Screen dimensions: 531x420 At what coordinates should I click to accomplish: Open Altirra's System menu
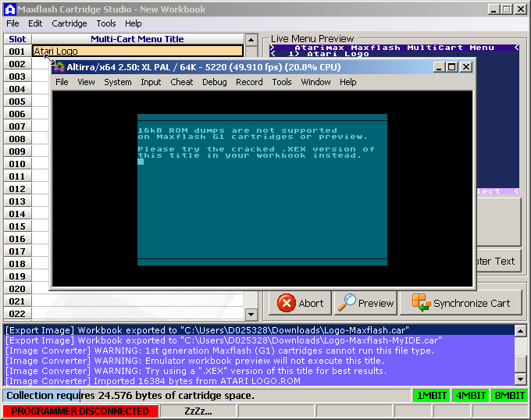pos(117,82)
